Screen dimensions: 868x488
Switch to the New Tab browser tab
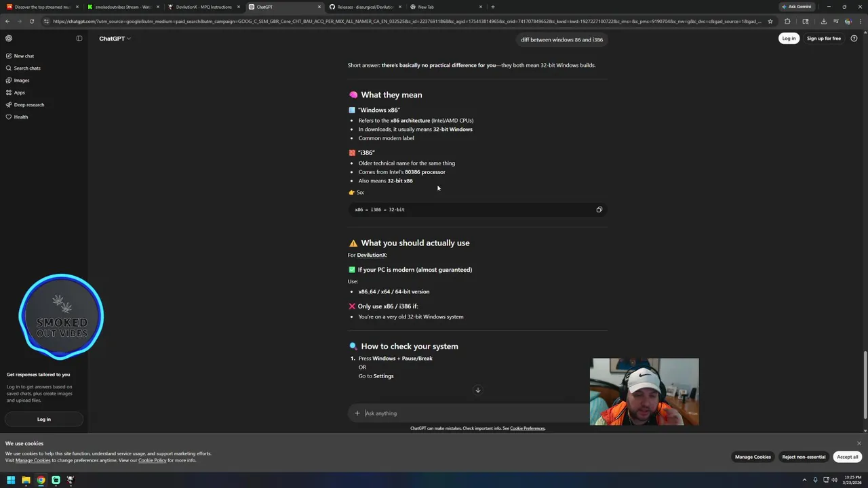446,7
